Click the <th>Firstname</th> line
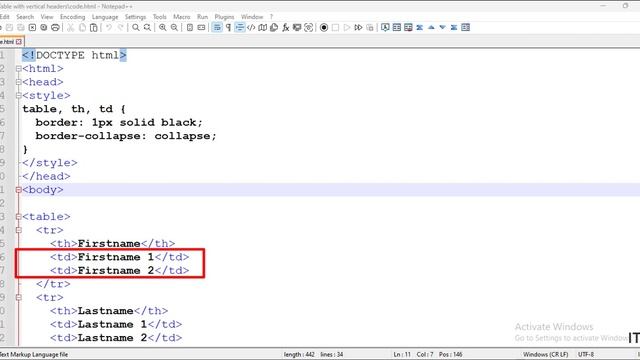 pos(112,244)
